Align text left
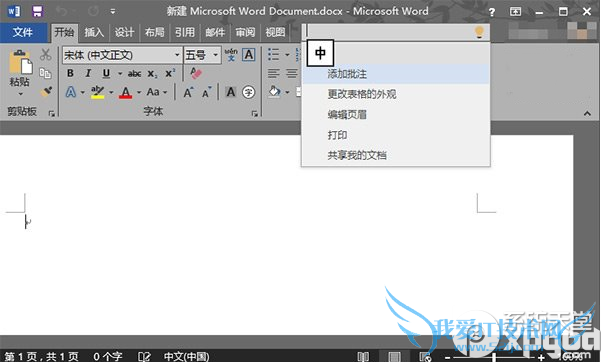This screenshot has width=601, height=362. click(273, 73)
